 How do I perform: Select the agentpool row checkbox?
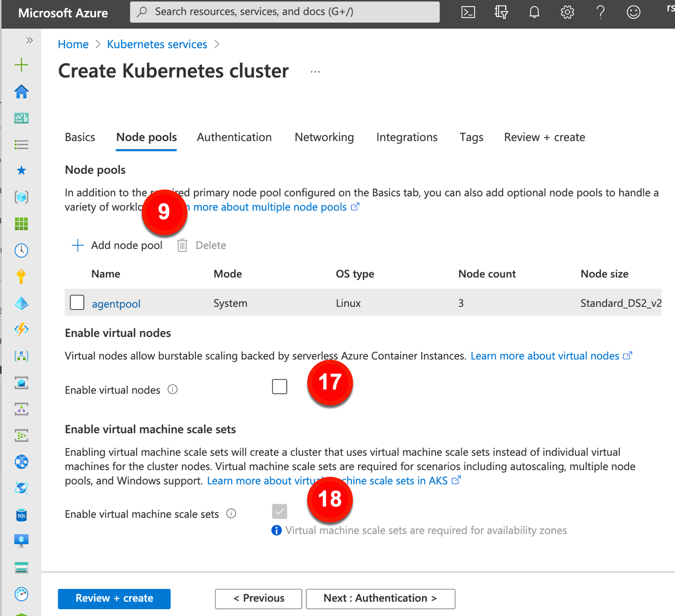[x=77, y=303]
